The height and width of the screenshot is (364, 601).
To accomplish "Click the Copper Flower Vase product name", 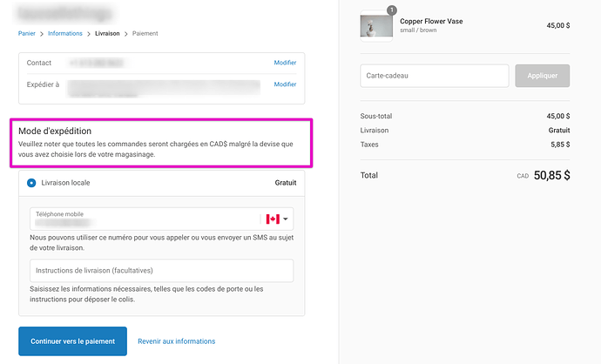I will click(x=431, y=22).
